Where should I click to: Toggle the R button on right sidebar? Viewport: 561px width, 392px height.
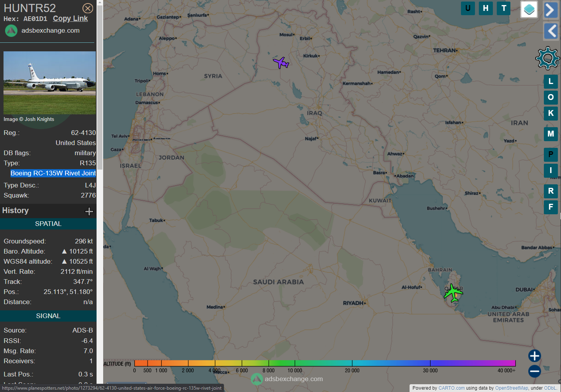pyautogui.click(x=551, y=191)
